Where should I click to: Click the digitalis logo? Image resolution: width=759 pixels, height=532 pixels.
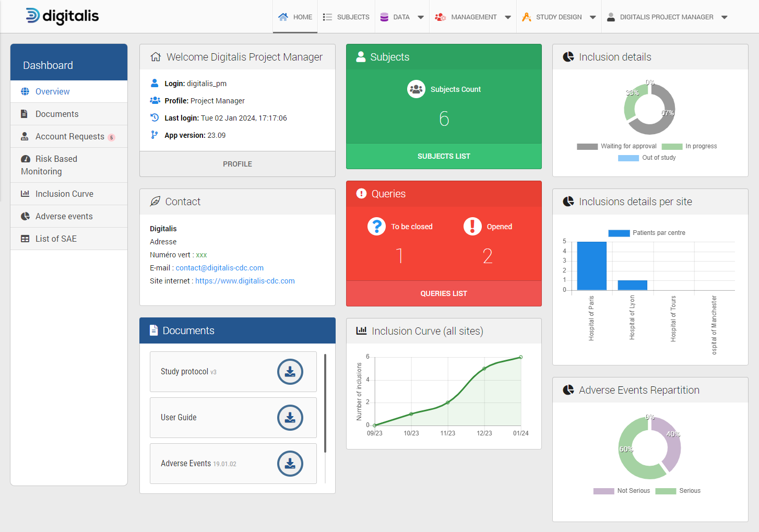click(x=62, y=16)
